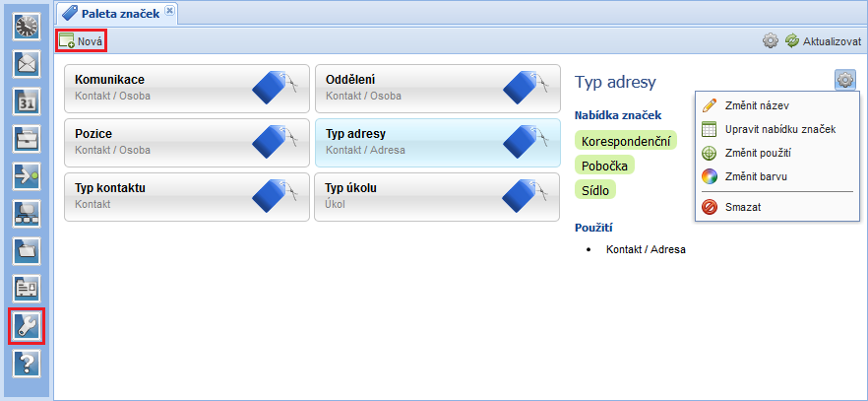Open the mail envelope sidebar icon
This screenshot has width=868, height=401.
(26, 63)
